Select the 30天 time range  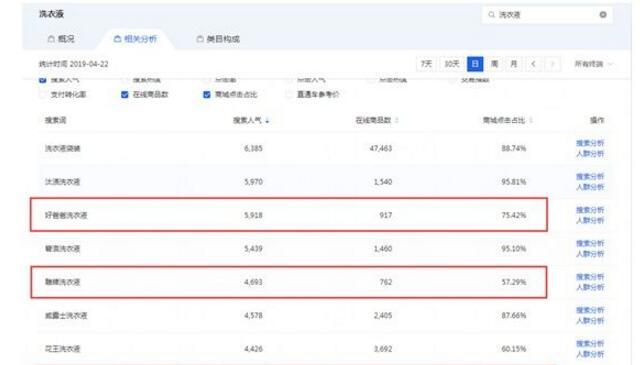tap(452, 64)
